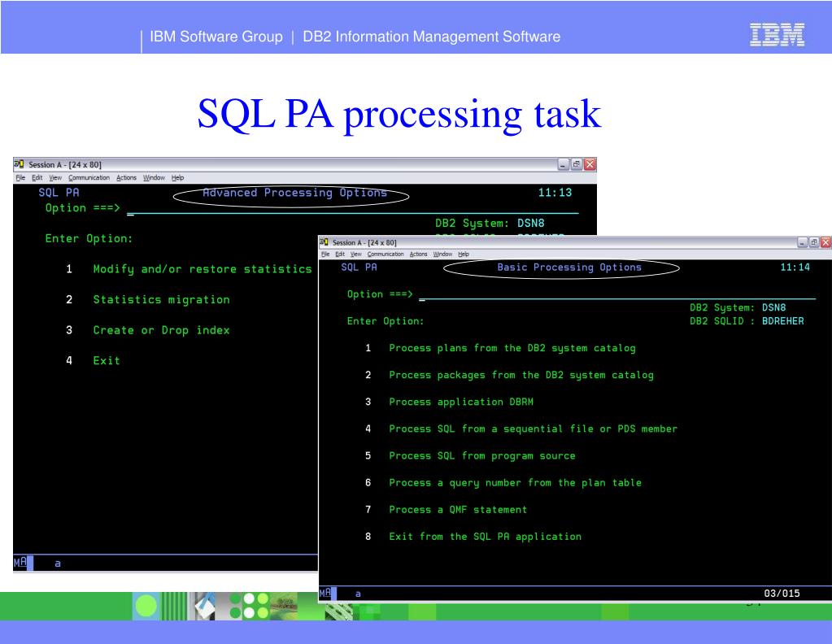Open Window menu in Basic Processing Options window

pyautogui.click(x=442, y=254)
